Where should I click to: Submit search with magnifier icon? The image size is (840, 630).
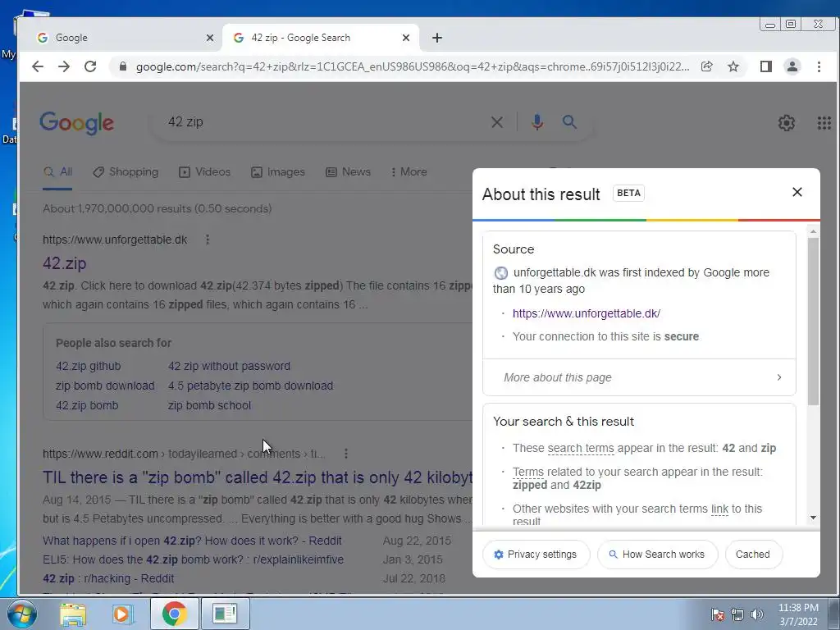[x=569, y=122]
